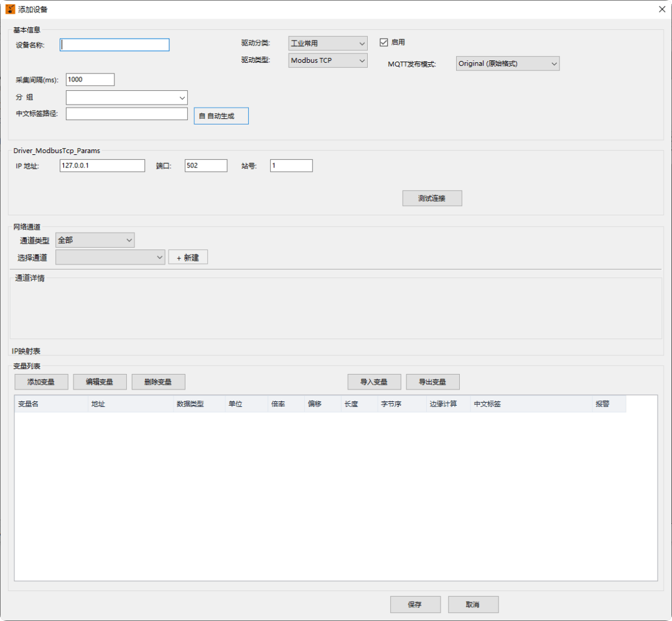Viewport: 672px width, 621px height.
Task: Click the app icon in the title bar
Action: click(10, 9)
